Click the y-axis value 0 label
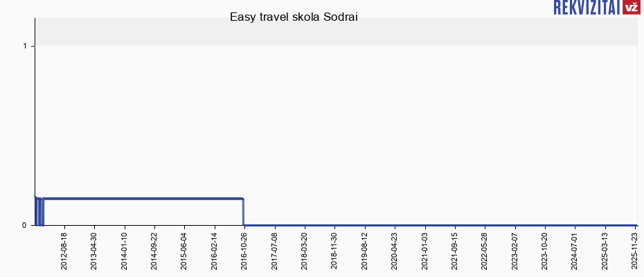The image size is (644, 277). (x=24, y=225)
